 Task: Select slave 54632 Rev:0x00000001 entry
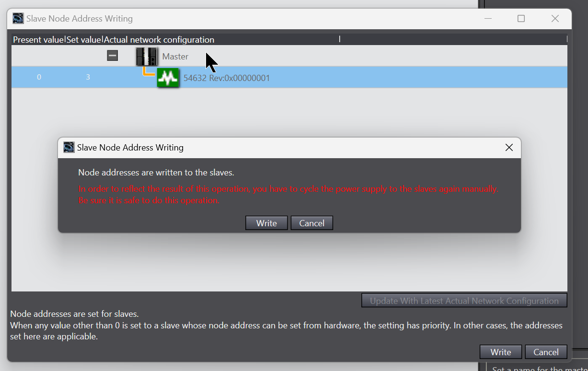(x=227, y=78)
